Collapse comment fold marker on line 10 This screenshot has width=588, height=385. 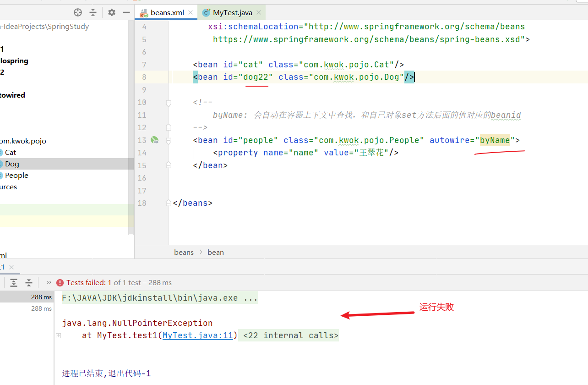tap(169, 103)
